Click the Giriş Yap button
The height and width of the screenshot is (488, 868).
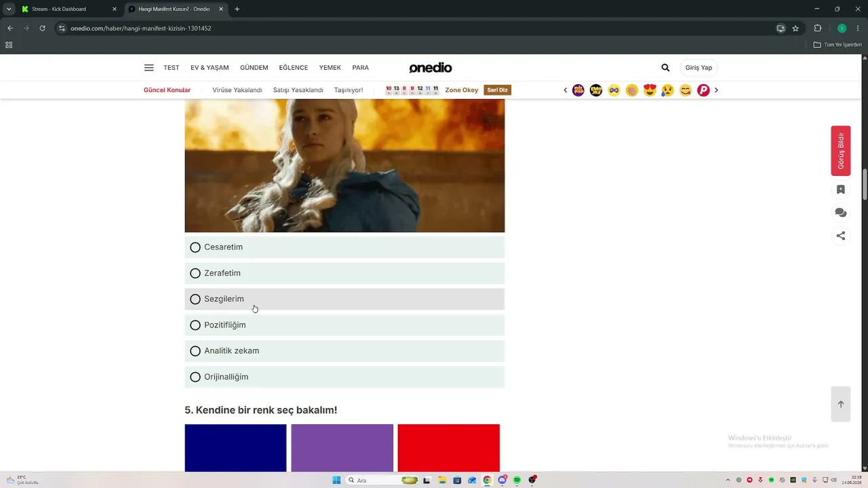point(698,68)
